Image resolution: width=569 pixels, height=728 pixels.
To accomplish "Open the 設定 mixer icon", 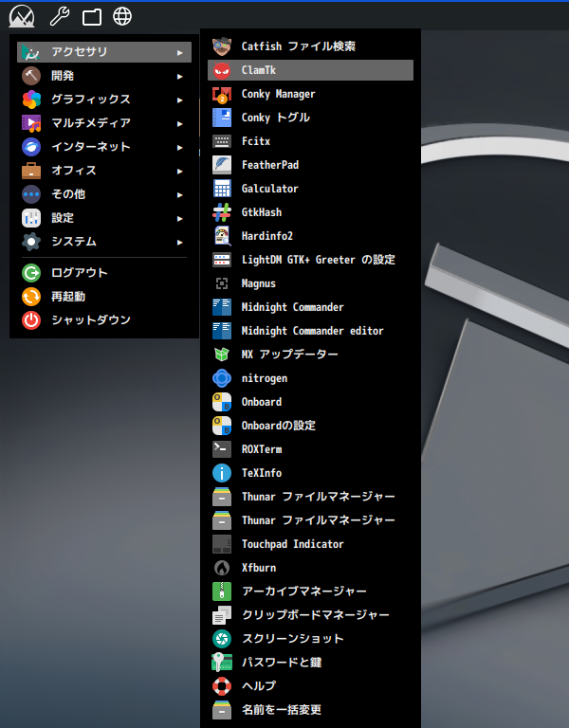I will point(31,218).
